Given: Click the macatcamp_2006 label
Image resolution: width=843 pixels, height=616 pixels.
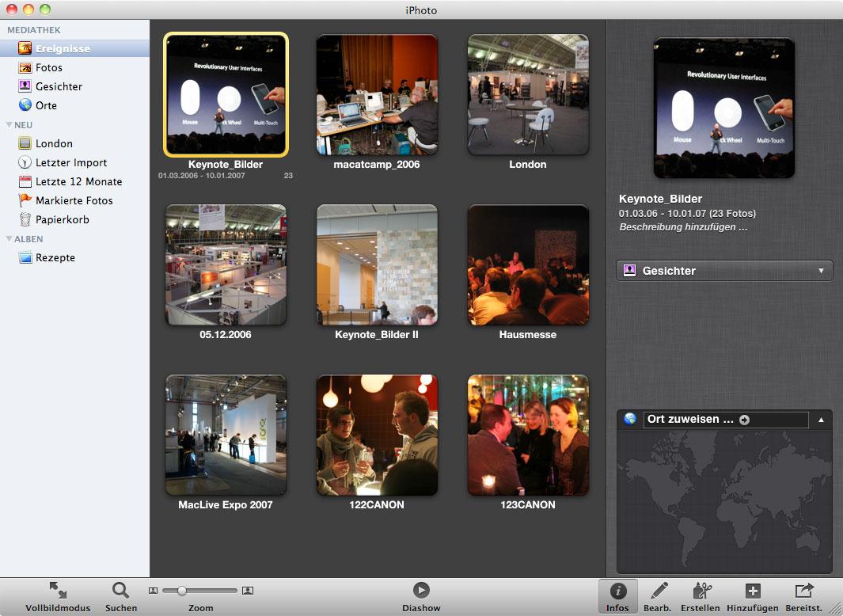Looking at the screenshot, I should coord(376,165).
